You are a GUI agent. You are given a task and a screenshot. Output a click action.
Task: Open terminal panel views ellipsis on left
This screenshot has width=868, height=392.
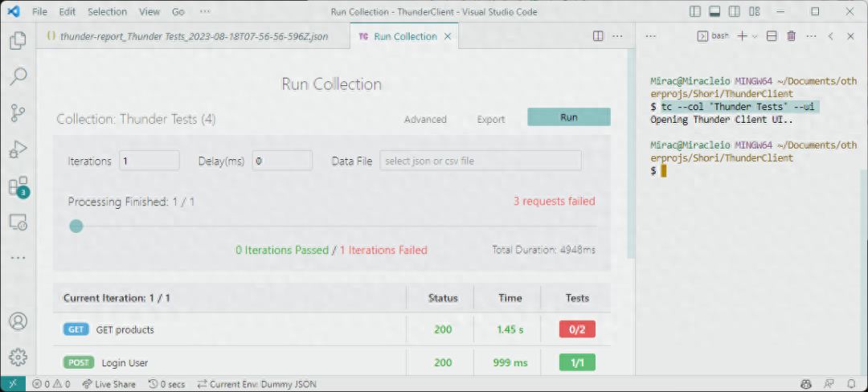[x=651, y=36]
